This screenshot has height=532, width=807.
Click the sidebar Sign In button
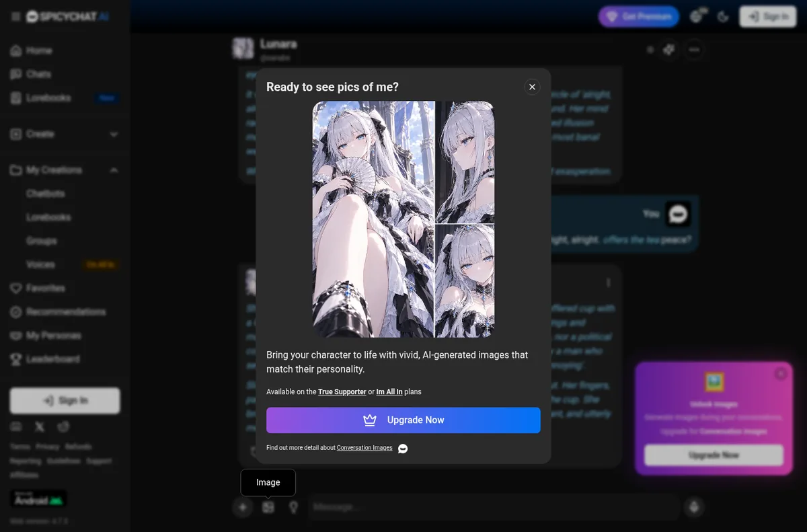click(65, 400)
